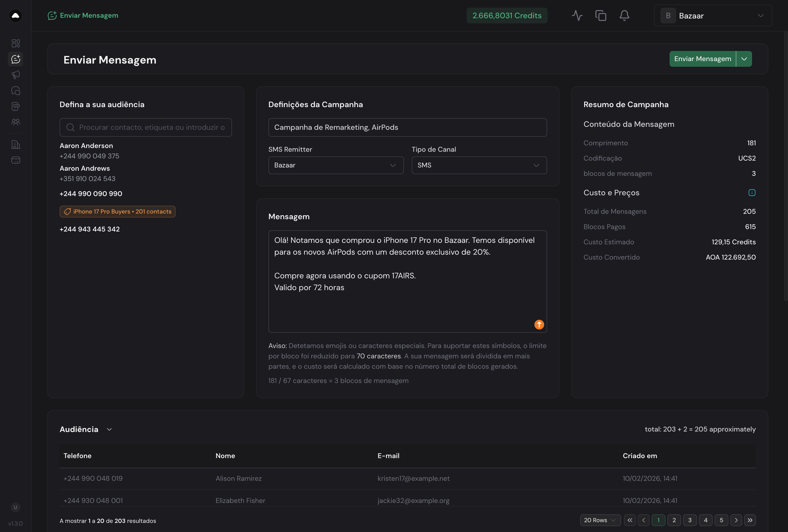Image resolution: width=788 pixels, height=532 pixels.
Task: Open notifications bell icon
Action: tap(624, 16)
